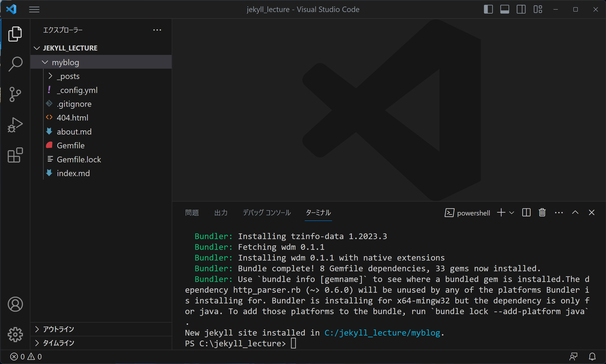Open the Source Control view
The width and height of the screenshot is (606, 364).
pos(15,94)
